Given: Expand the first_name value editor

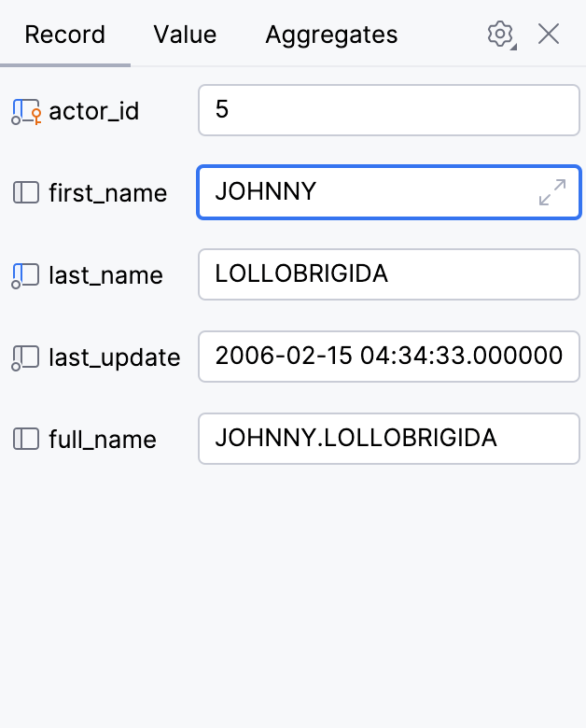Looking at the screenshot, I should click(x=552, y=193).
